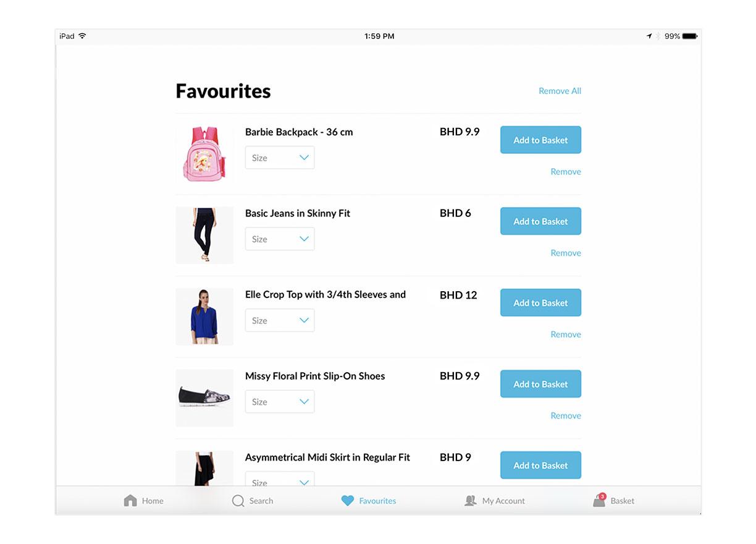This screenshot has height=544, width=756.
Task: Open the Missy Floral Print Slip-On Shoes title
Action: coord(315,376)
